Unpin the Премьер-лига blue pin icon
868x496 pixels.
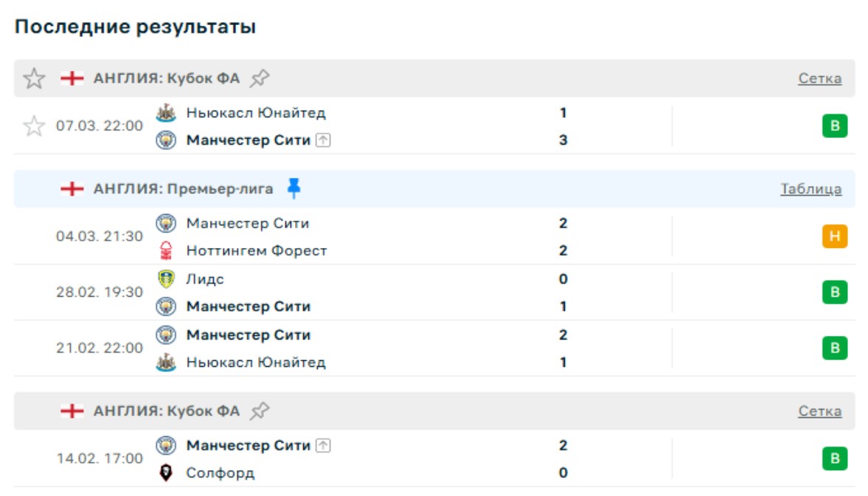[294, 189]
